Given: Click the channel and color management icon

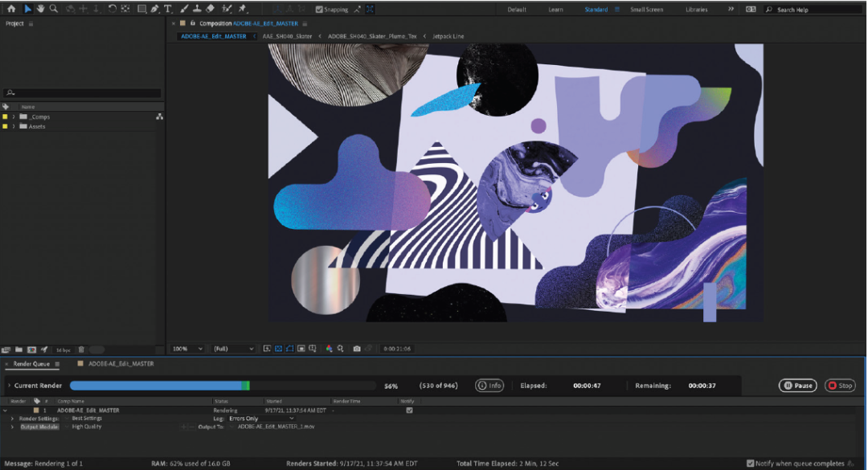Looking at the screenshot, I should [329, 349].
